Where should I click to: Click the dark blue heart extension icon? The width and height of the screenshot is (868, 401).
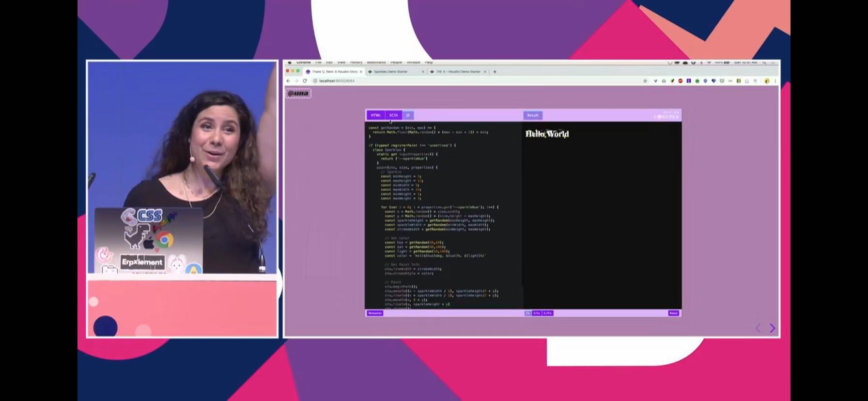point(713,81)
